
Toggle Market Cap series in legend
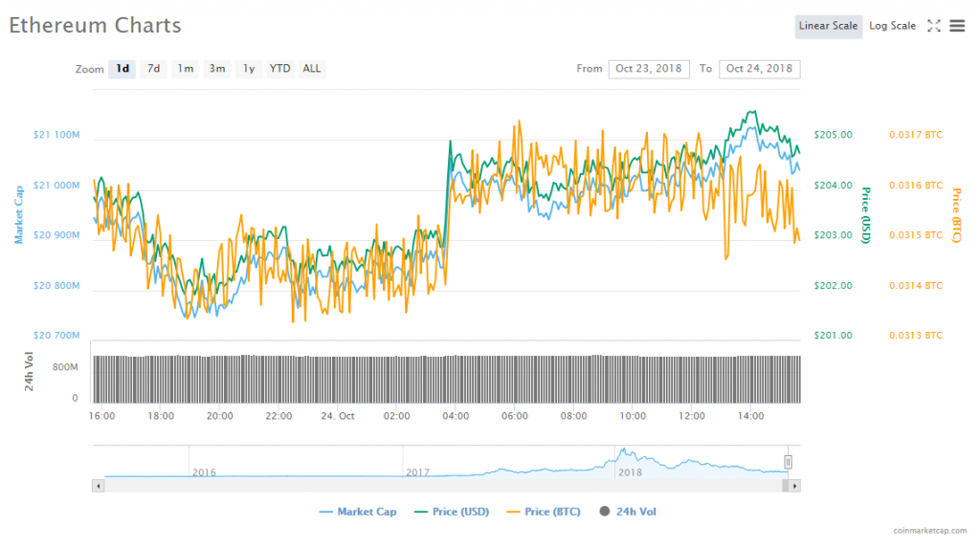(357, 512)
